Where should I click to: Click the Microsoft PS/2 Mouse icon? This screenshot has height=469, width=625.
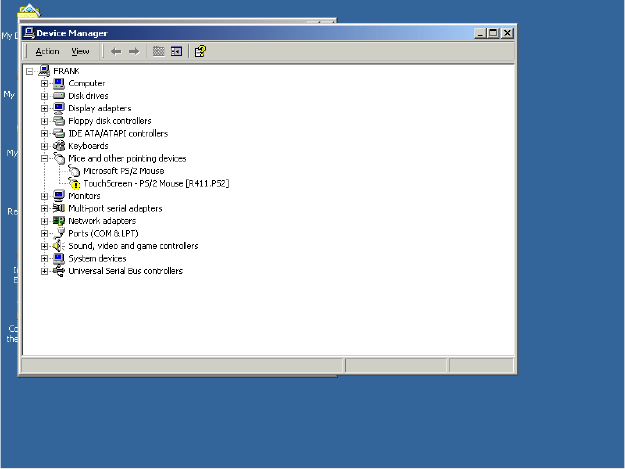point(74,171)
